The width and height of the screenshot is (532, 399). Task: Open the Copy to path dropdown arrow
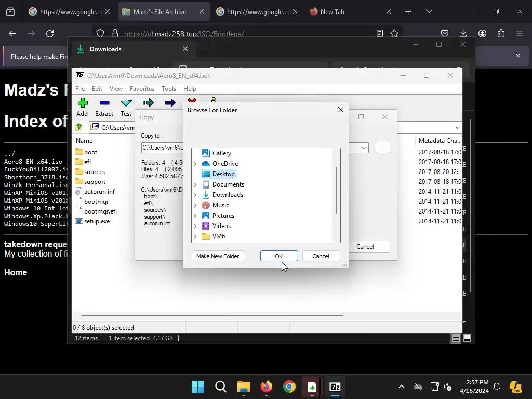click(x=364, y=148)
